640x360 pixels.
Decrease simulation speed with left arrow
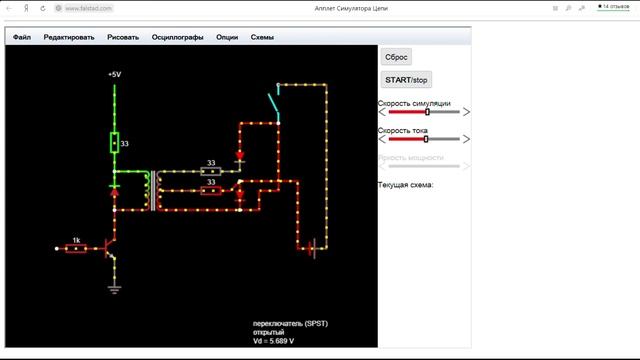coord(382,112)
